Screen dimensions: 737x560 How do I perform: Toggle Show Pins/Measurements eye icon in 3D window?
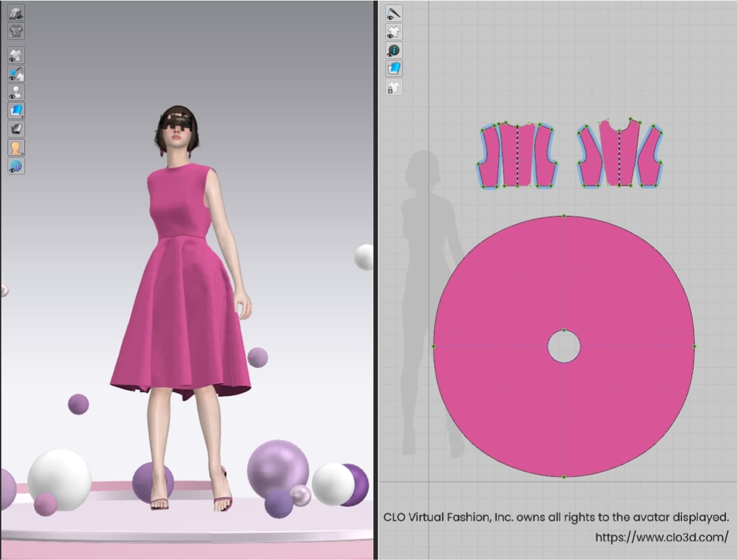pyautogui.click(x=16, y=74)
